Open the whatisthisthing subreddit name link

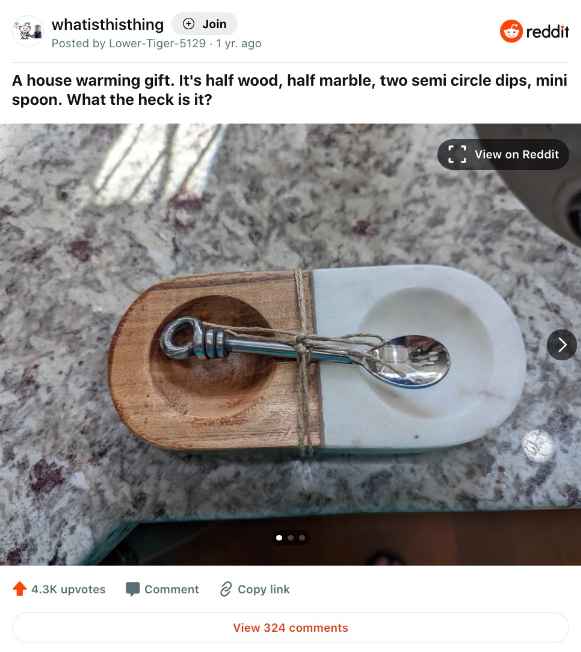107,25
